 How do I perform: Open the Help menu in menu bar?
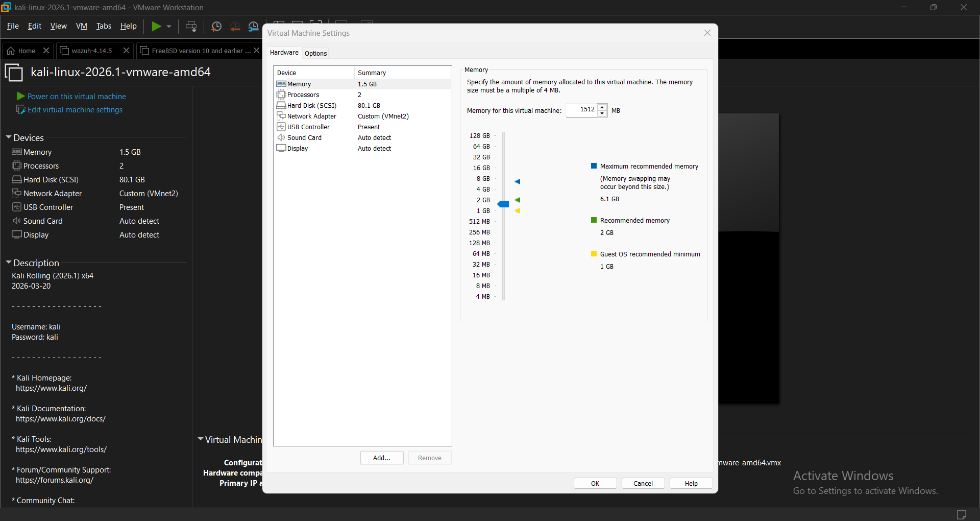pyautogui.click(x=128, y=26)
